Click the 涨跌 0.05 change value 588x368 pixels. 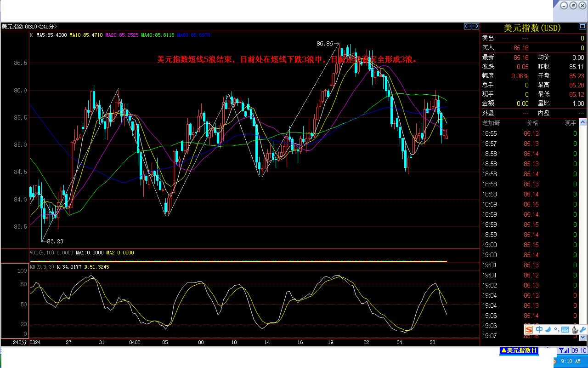point(522,67)
